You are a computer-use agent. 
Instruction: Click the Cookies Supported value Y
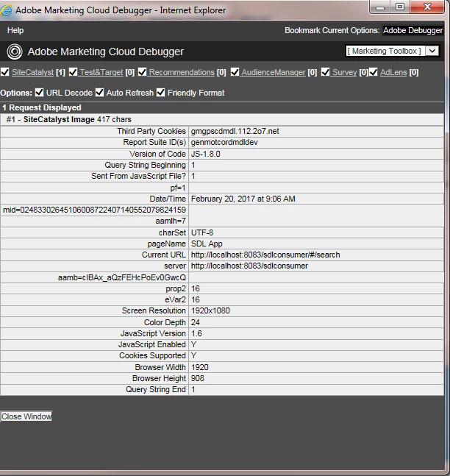pyautogui.click(x=193, y=355)
